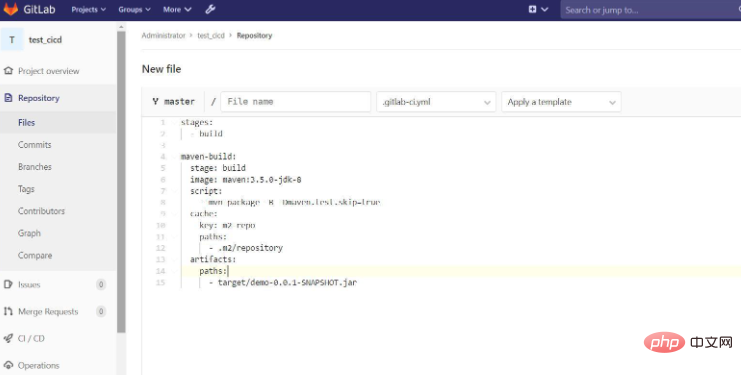The width and height of the screenshot is (743, 375).
Task: Click the 'master' branch label
Action: click(x=180, y=101)
